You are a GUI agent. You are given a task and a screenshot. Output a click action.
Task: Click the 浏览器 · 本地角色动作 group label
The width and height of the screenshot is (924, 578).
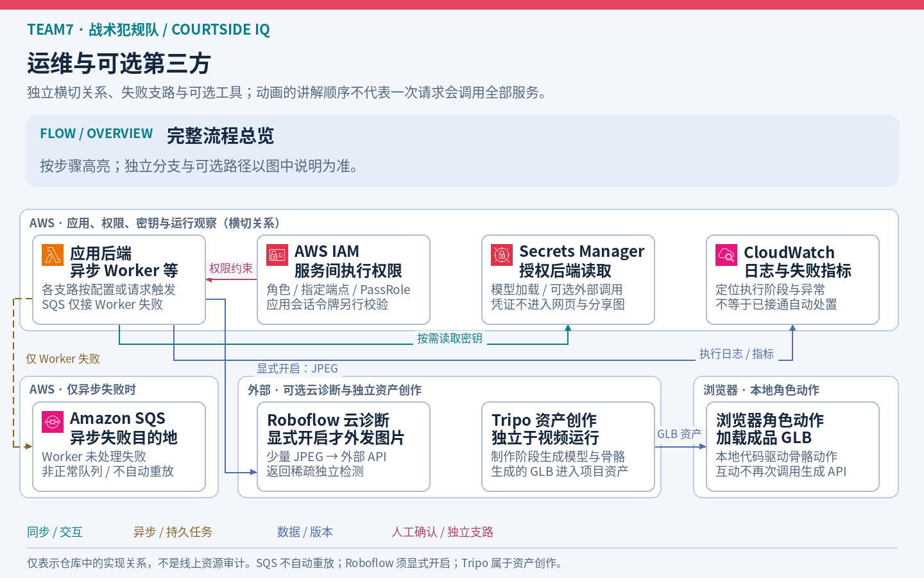pyautogui.click(x=761, y=390)
